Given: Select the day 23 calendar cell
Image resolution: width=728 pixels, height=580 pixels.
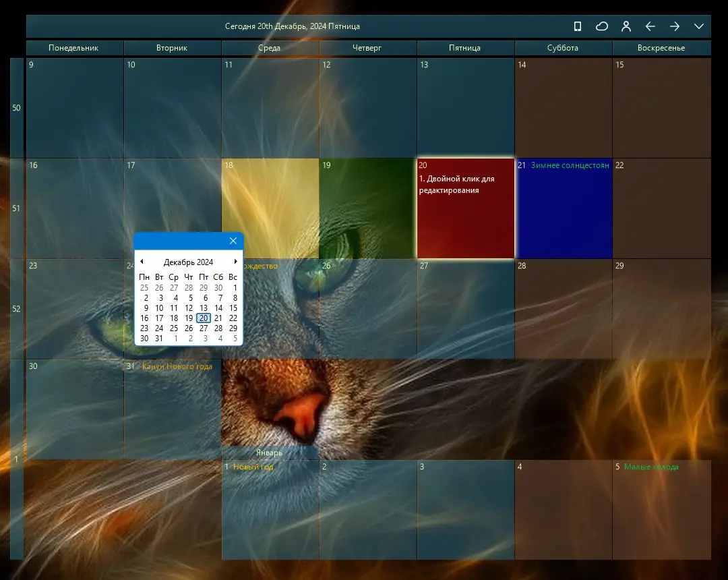Looking at the screenshot, I should tap(75, 309).
